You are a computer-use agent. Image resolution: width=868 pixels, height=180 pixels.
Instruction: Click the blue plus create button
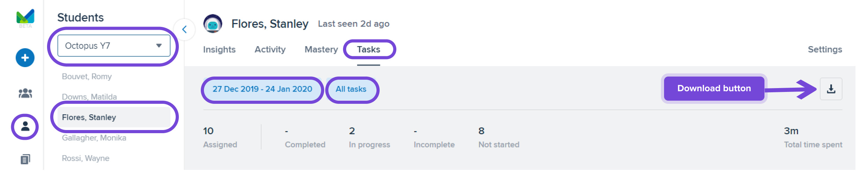[x=25, y=58]
